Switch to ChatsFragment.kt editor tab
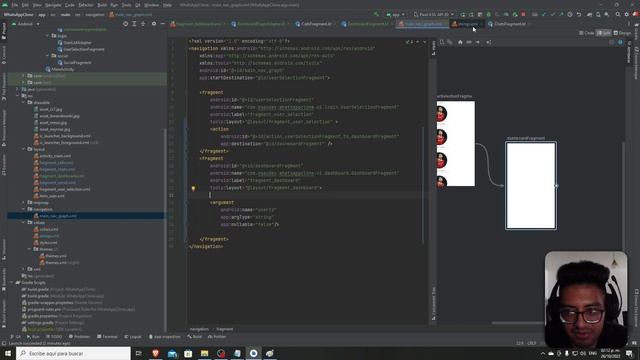The width and height of the screenshot is (640, 360). [x=509, y=24]
